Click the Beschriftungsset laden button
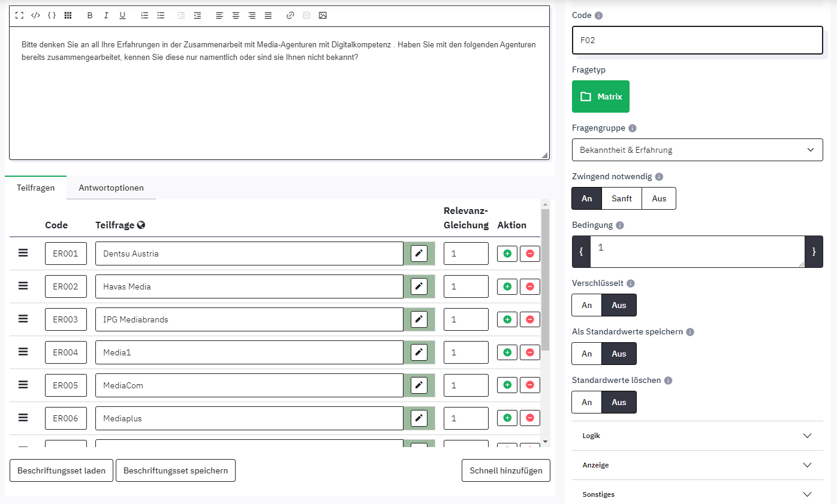This screenshot has height=504, width=837. [x=61, y=470]
